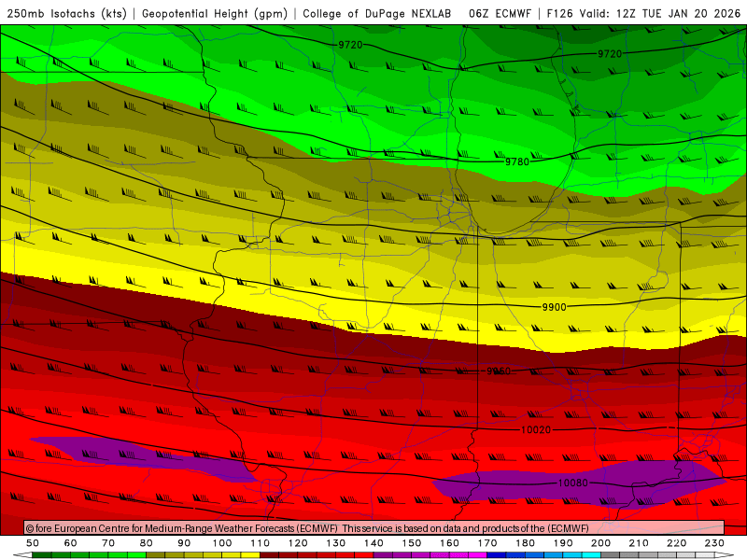Click the legend value 170
The height and width of the screenshot is (560, 747).
487,543
